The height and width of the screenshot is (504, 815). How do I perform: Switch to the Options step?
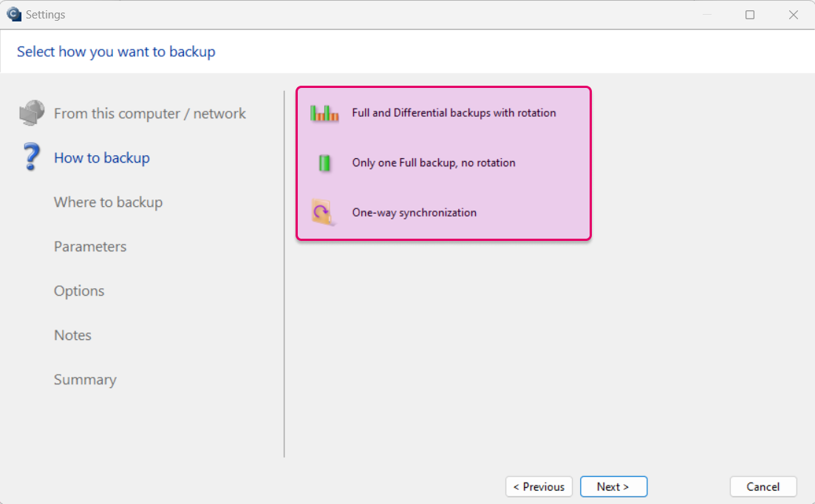(x=79, y=291)
